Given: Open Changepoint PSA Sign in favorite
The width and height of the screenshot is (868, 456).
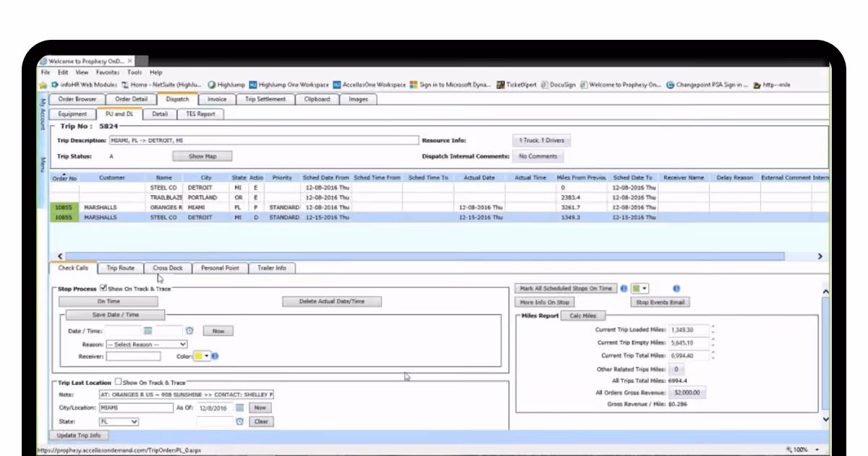Looking at the screenshot, I should [x=707, y=85].
